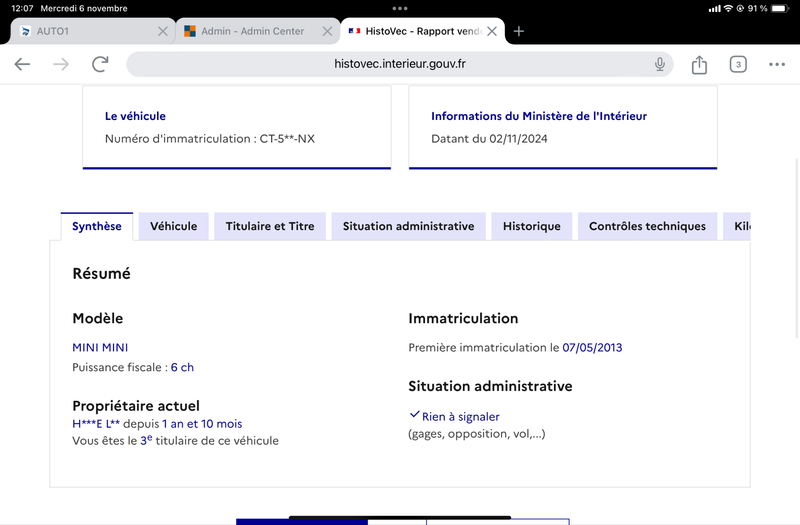800x525 pixels.
Task: Click the Résumé heading
Action: (x=102, y=274)
